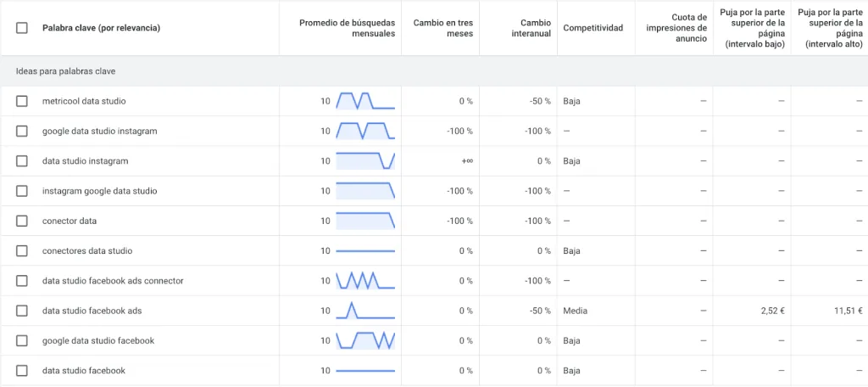This screenshot has height=387, width=868.
Task: Check the 'data studio facebook ads' checkbox
Action: click(x=21, y=311)
